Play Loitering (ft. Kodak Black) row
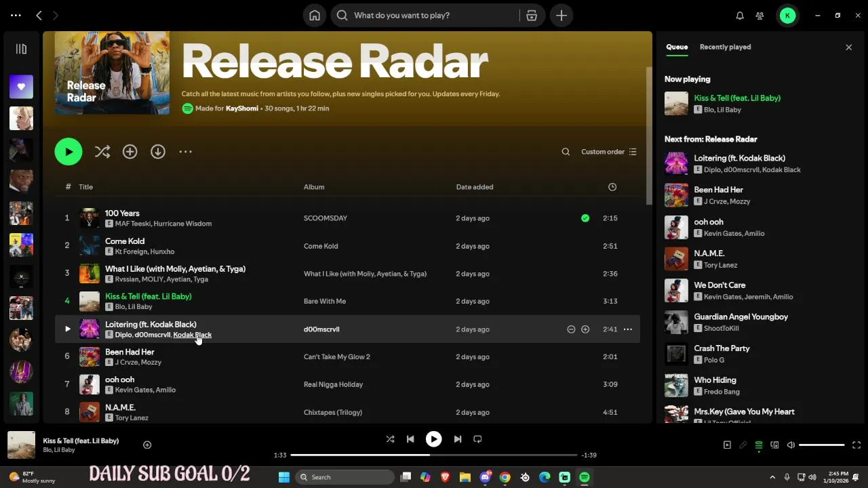 click(x=67, y=329)
